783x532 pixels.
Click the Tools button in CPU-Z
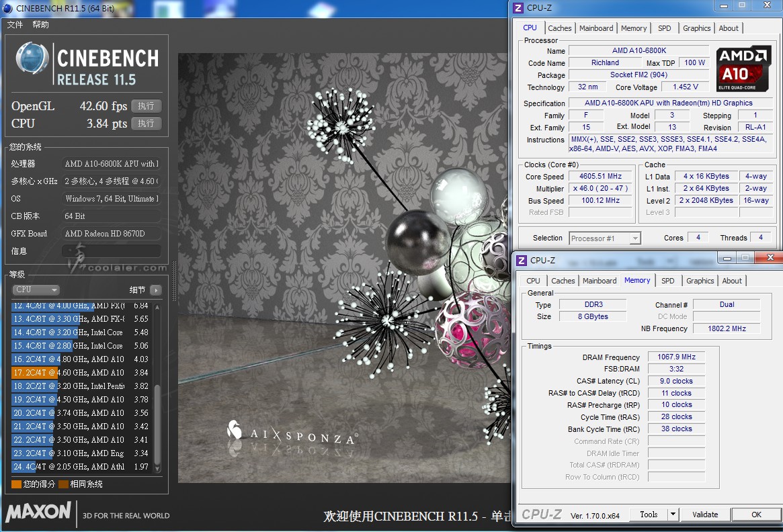click(649, 515)
